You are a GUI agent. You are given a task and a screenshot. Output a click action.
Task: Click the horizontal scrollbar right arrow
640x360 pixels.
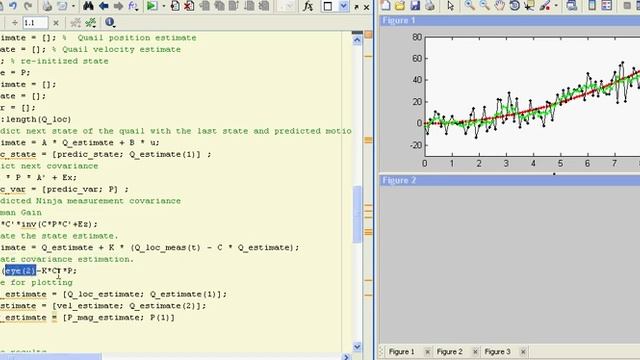pos(346,357)
